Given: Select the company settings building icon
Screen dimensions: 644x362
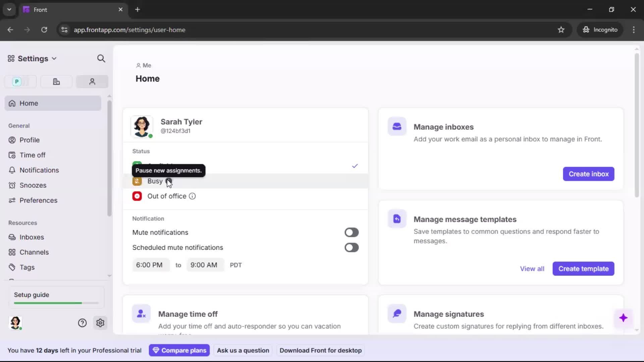Looking at the screenshot, I should coord(56,81).
